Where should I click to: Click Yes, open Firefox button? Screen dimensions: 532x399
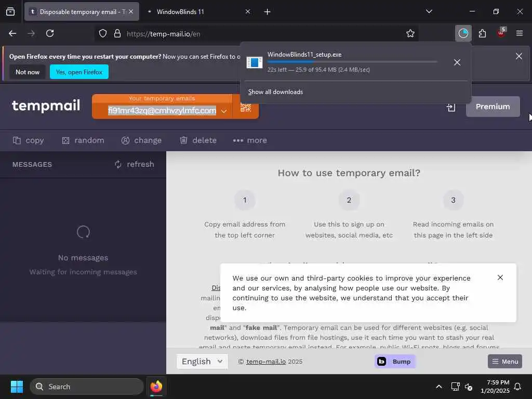pos(79,72)
